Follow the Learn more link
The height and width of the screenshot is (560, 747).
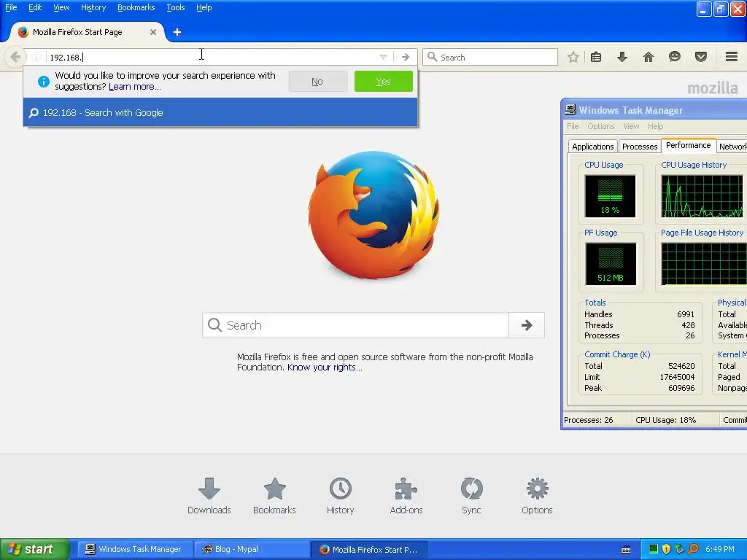(135, 87)
